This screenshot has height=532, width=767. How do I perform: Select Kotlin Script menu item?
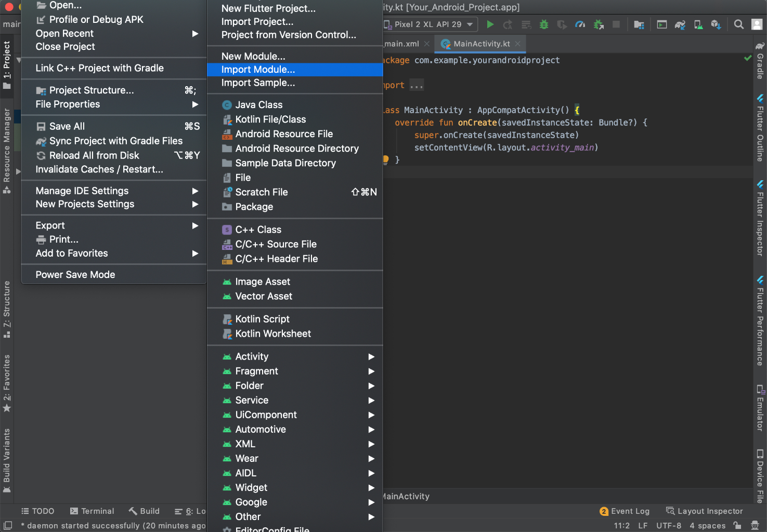click(295, 319)
